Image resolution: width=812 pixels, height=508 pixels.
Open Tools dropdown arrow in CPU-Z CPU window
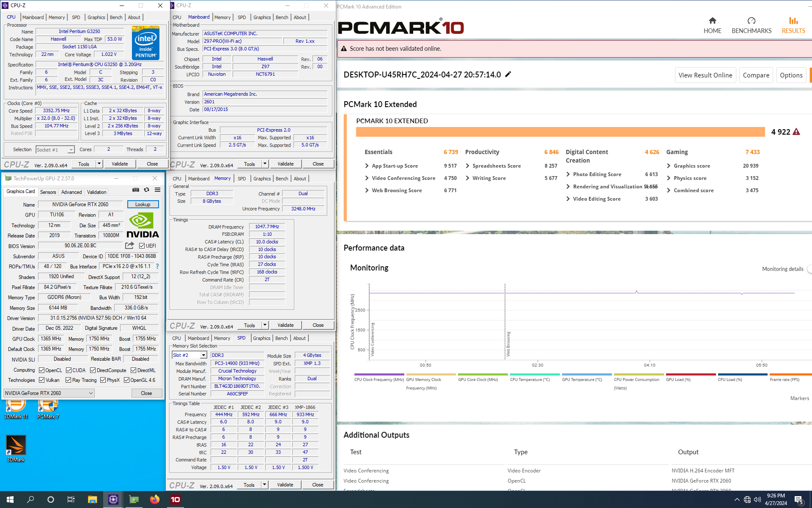pyautogui.click(x=99, y=164)
